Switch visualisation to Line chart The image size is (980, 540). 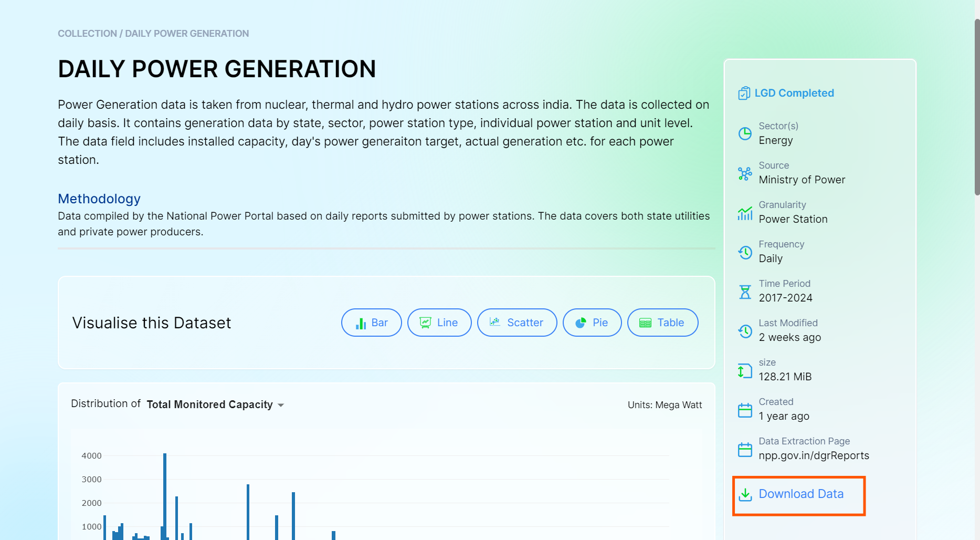439,323
